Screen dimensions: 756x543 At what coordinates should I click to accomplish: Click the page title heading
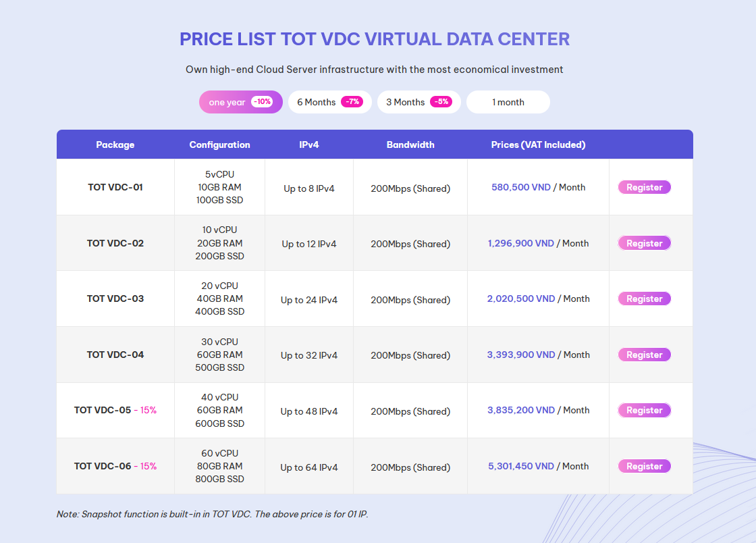[375, 39]
